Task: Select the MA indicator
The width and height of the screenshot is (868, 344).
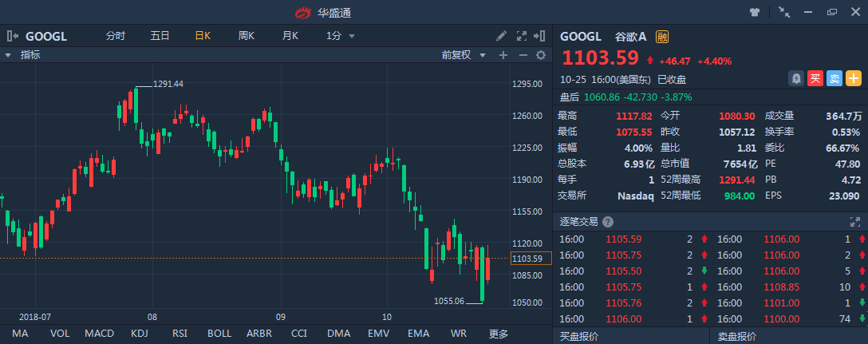Action: [x=20, y=334]
